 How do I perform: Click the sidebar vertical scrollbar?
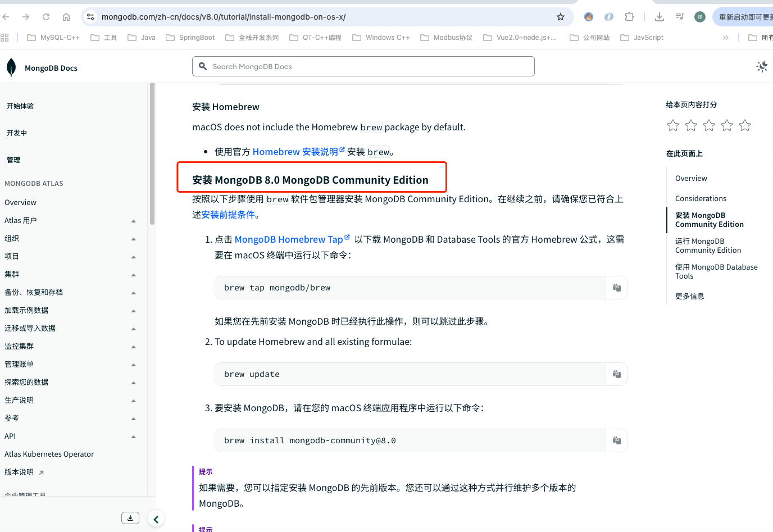point(152,154)
